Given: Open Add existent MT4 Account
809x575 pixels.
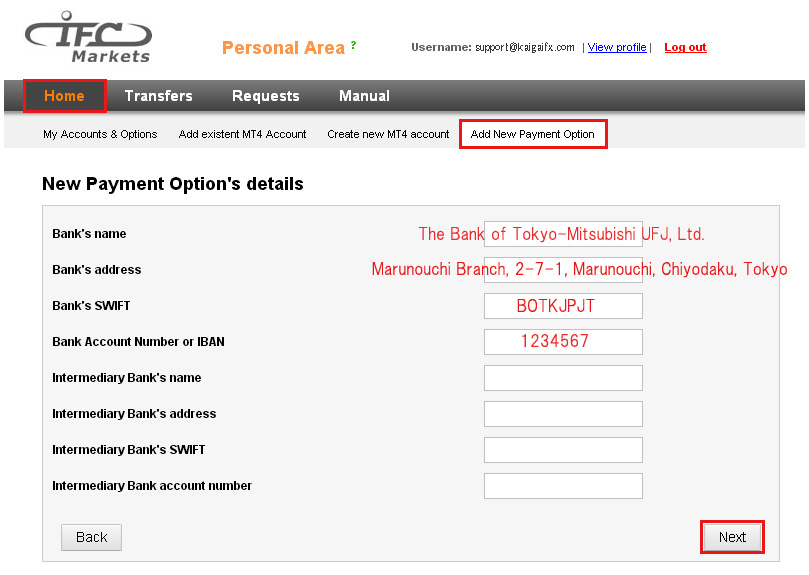Looking at the screenshot, I should 242,134.
